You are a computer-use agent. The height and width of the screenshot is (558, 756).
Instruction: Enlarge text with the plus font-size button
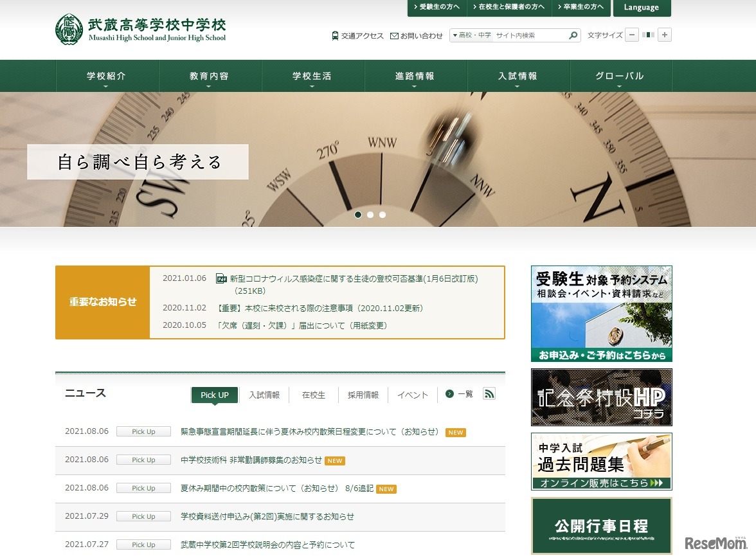point(665,35)
